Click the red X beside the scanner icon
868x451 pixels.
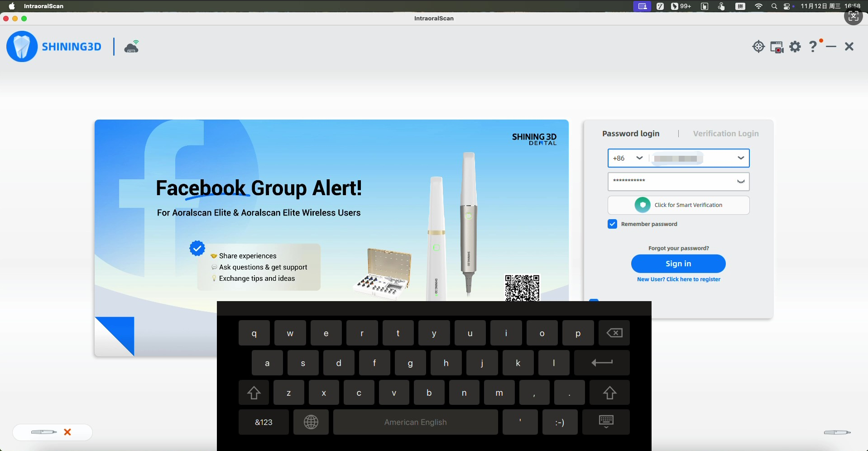(68, 432)
